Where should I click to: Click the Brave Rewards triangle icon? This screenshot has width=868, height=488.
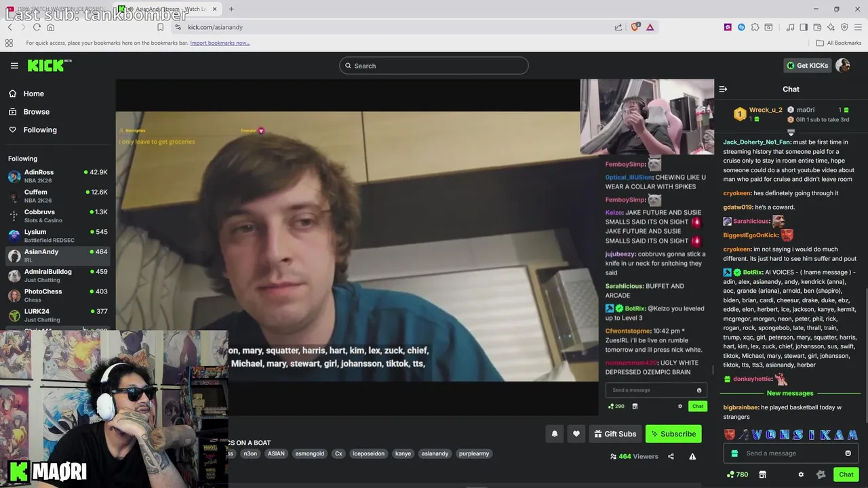[x=650, y=27]
